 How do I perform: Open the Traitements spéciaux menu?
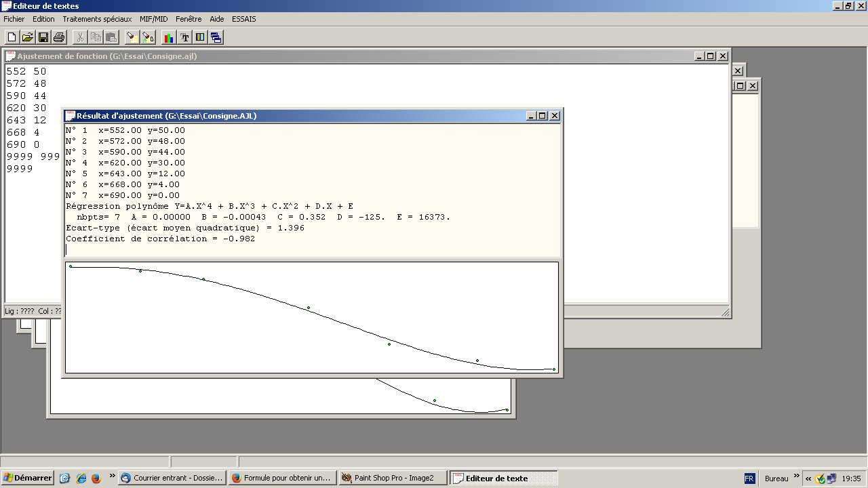point(97,19)
